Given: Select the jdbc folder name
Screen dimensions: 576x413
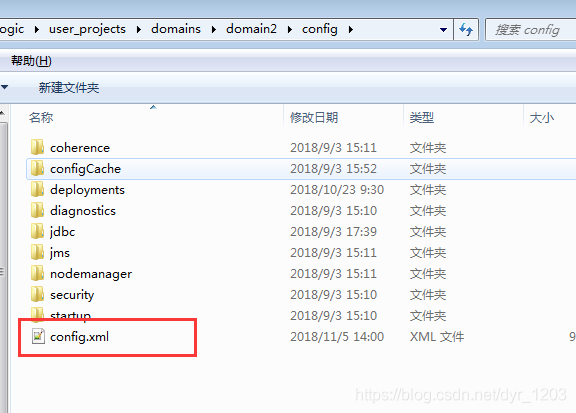Looking at the screenshot, I should (62, 232).
